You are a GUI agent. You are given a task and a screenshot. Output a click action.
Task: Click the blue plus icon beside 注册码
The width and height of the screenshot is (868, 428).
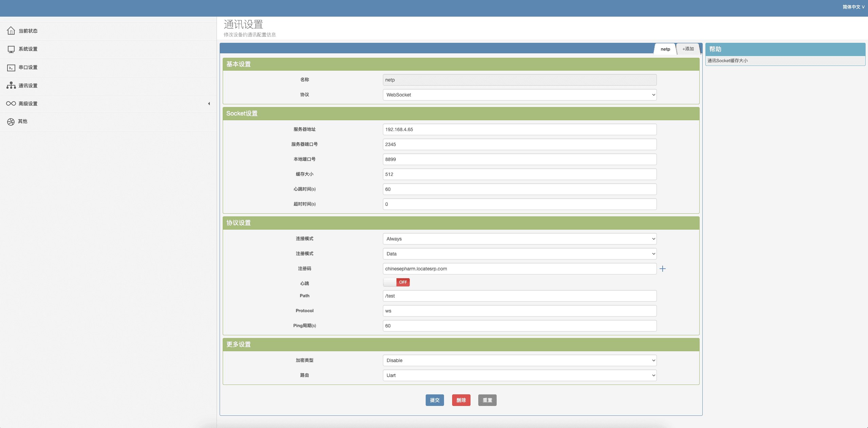pyautogui.click(x=662, y=269)
